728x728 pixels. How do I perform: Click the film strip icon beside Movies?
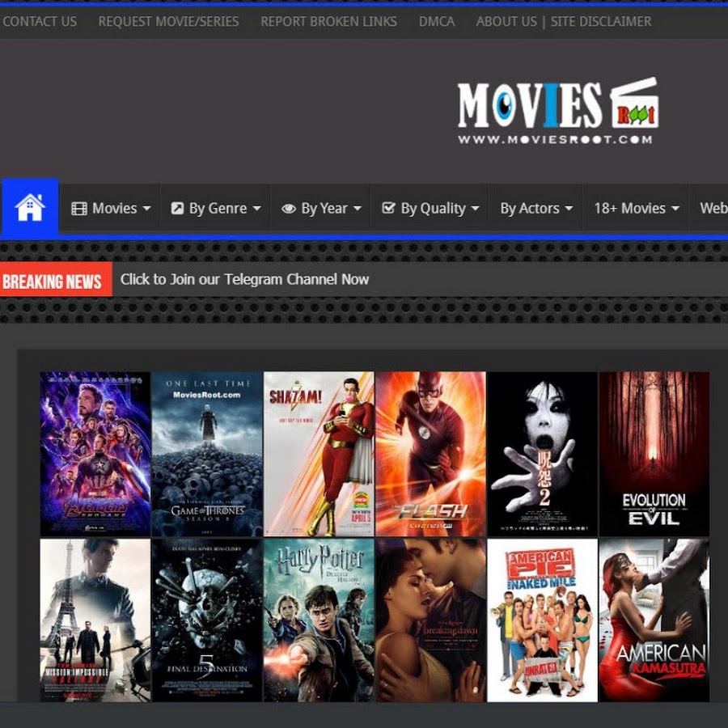coord(78,209)
